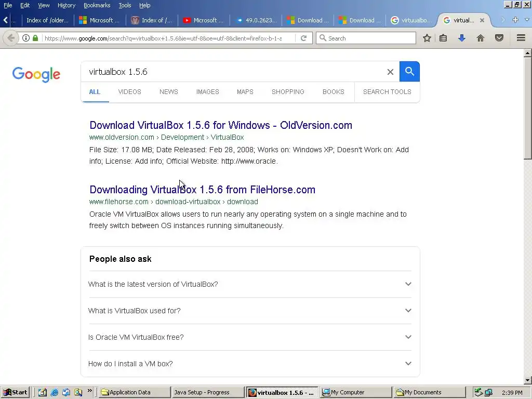The width and height of the screenshot is (532, 399).
Task: Open Download VirtualBox 1.5.6 OldVersion.com link
Action: click(x=221, y=125)
